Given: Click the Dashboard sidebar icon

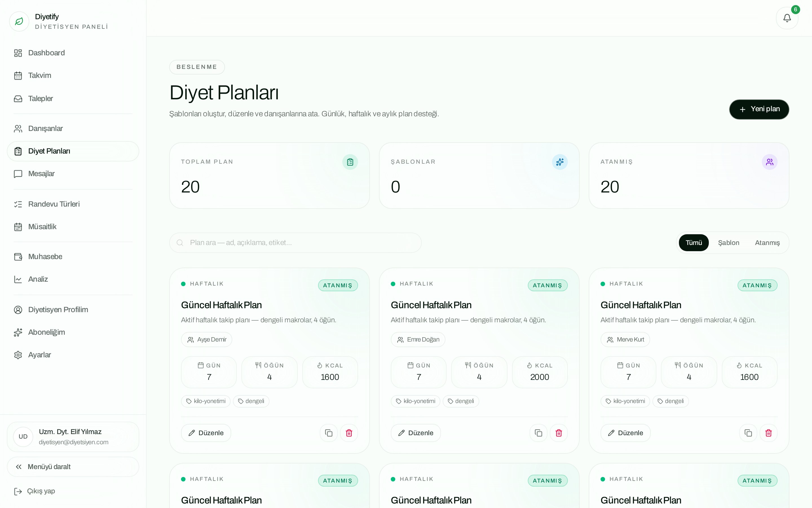Looking at the screenshot, I should (18, 53).
